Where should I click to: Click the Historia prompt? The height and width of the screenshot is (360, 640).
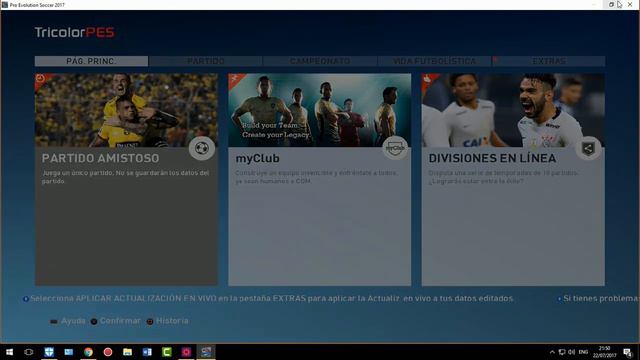point(168,321)
